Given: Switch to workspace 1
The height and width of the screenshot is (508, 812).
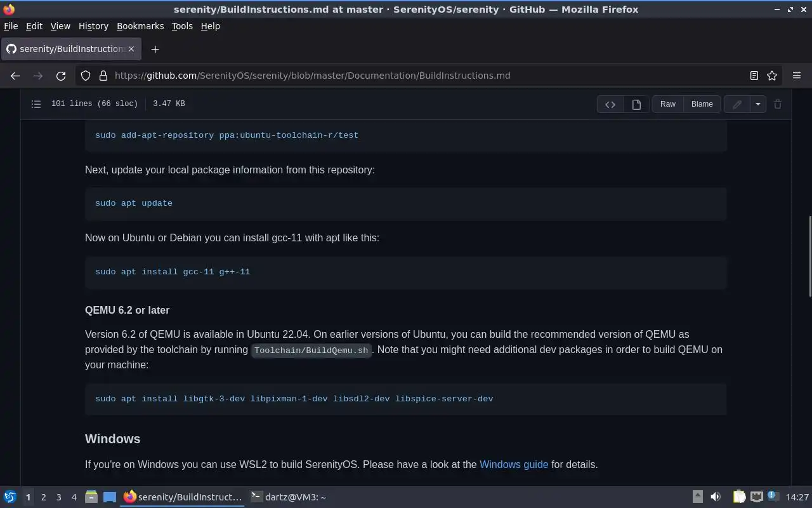Looking at the screenshot, I should 28,497.
